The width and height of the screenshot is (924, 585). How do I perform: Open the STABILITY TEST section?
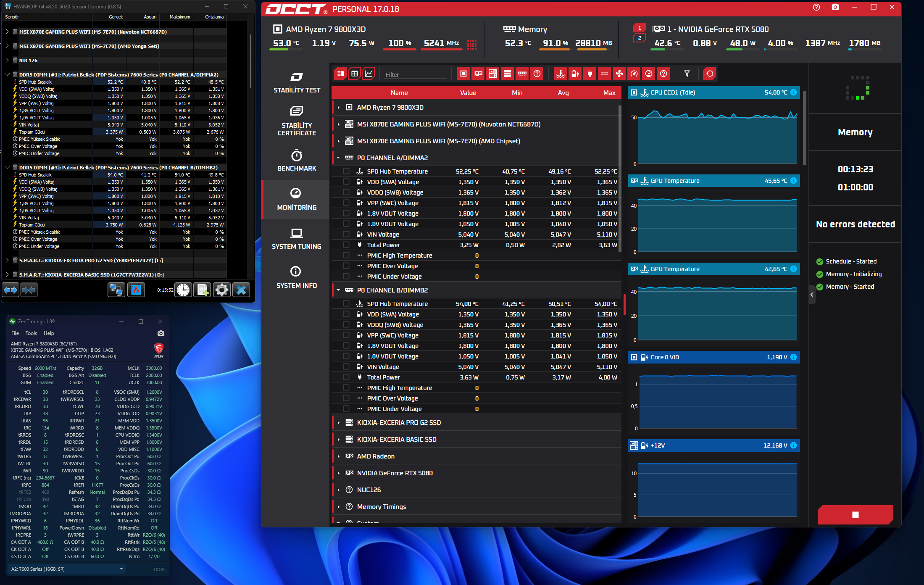coord(297,83)
